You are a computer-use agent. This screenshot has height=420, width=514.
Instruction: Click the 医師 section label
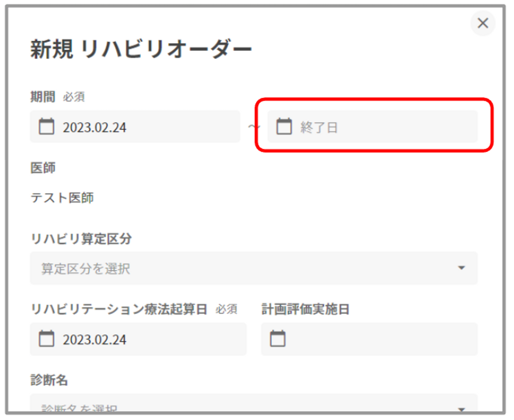(43, 168)
